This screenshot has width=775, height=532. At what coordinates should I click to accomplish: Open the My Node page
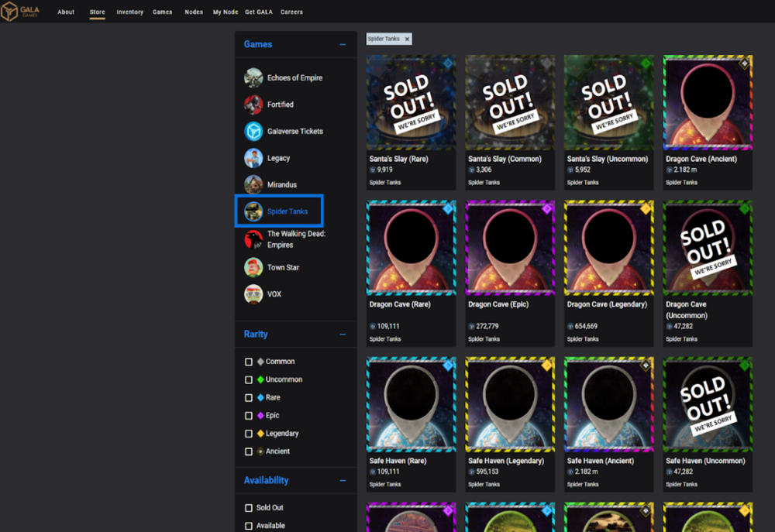pyautogui.click(x=226, y=12)
